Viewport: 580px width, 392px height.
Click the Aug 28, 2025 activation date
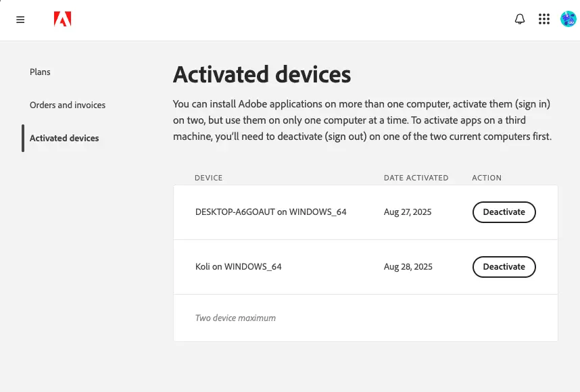[408, 267]
